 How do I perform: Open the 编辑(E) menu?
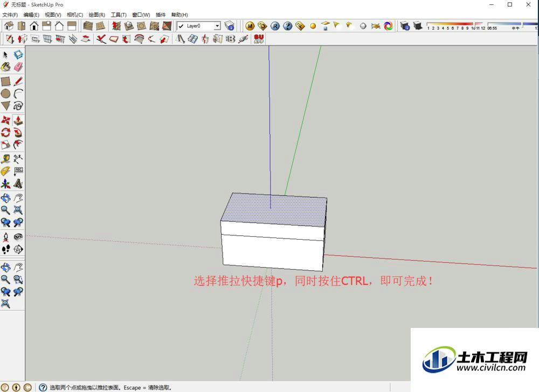click(31, 15)
